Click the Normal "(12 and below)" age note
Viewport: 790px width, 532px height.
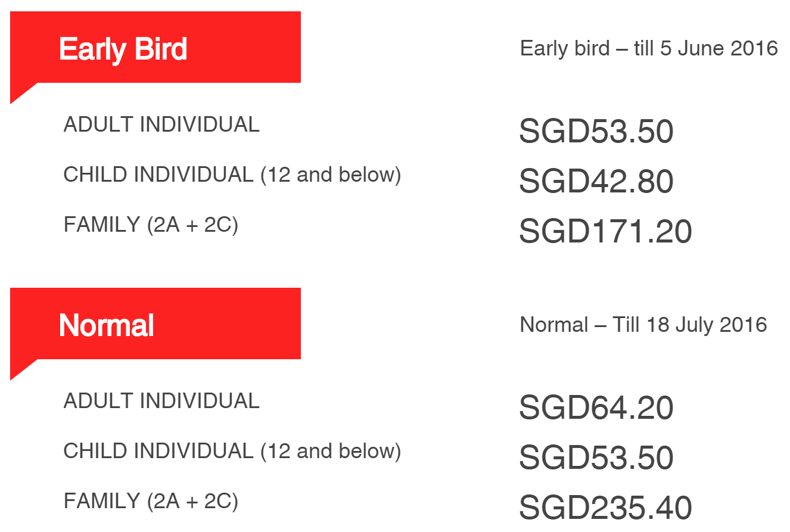pos(331,451)
